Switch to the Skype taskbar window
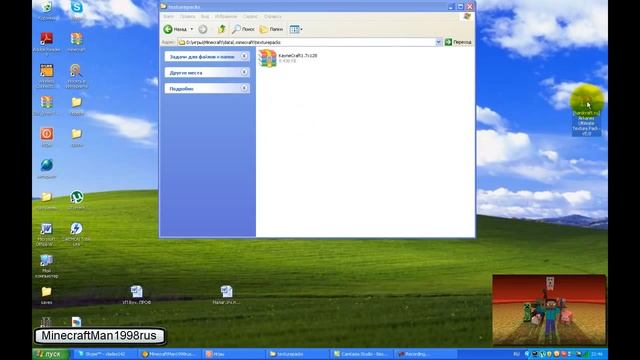 click(104, 354)
